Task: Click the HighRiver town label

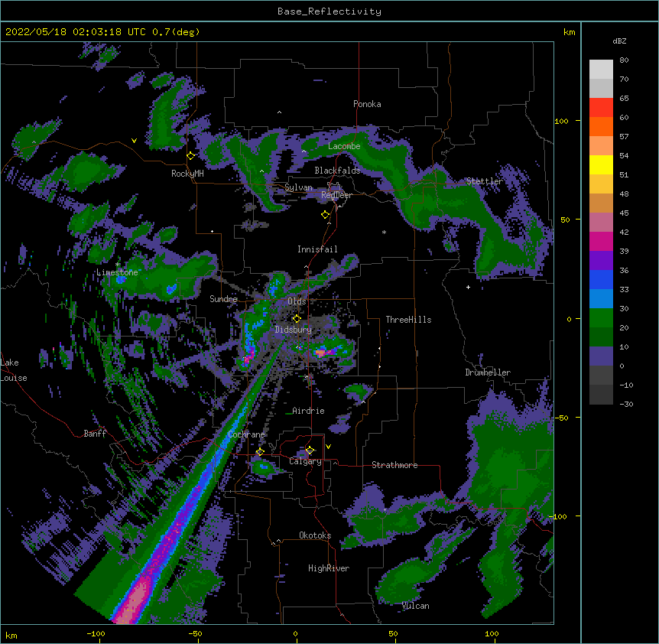Action: point(329,568)
